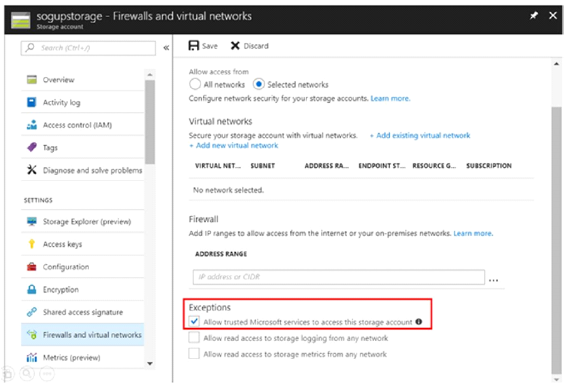Viewport: 568px width, 392px height.
Task: Click the 'No network selected.' row
Action: (361, 190)
